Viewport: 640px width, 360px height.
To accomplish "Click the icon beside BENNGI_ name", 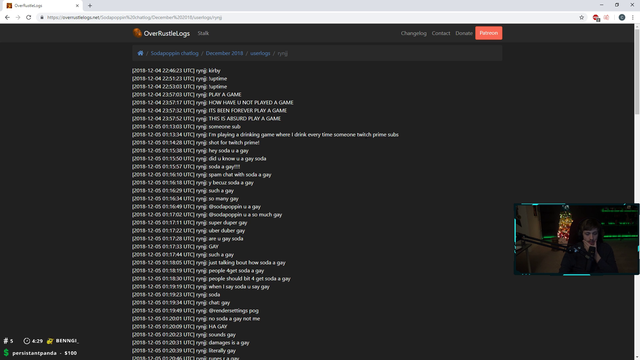I will pyautogui.click(x=50, y=341).
